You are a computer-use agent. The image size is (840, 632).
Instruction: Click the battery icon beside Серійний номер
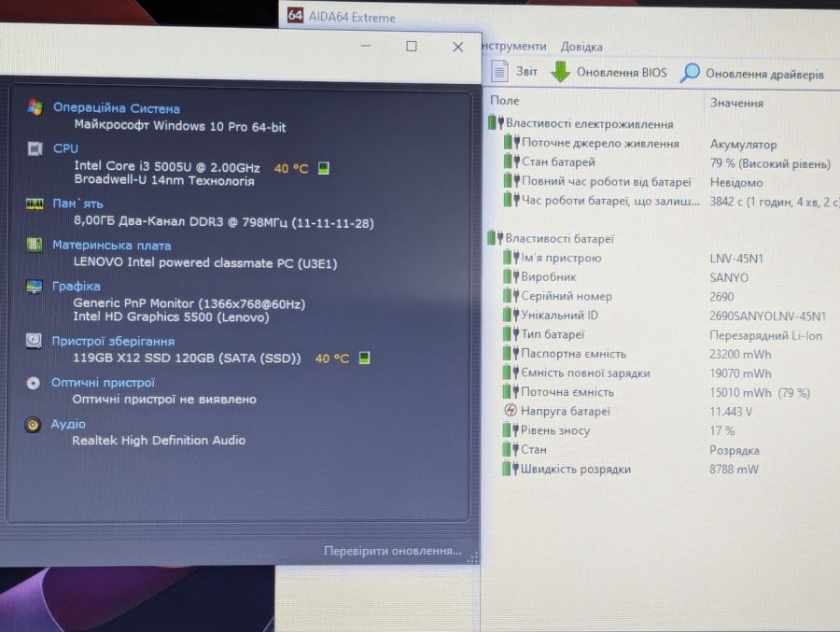tap(511, 295)
